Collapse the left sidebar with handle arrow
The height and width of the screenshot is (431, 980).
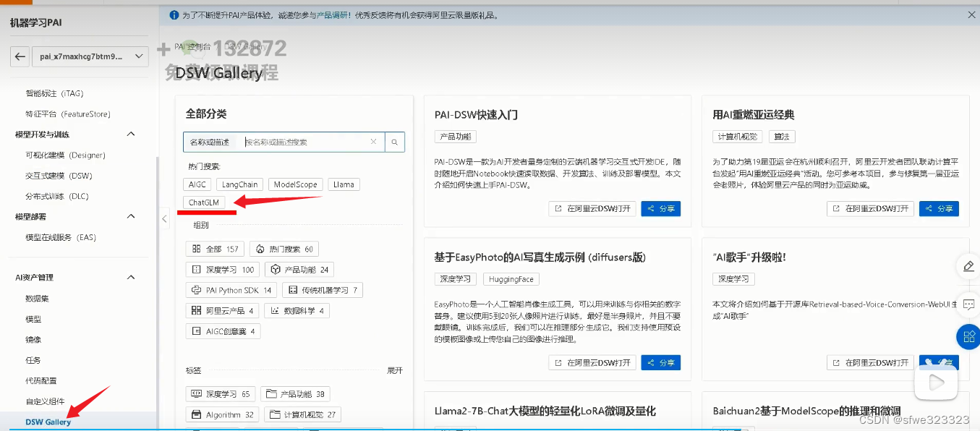(164, 218)
